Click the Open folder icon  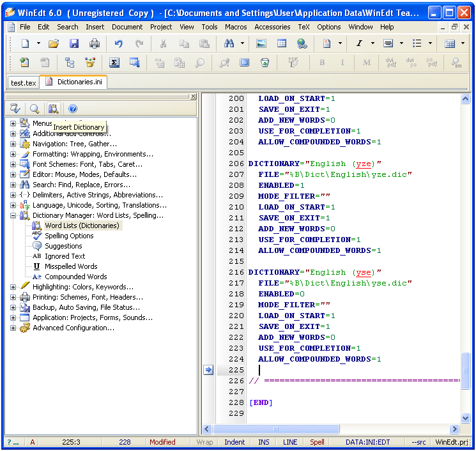[x=54, y=43]
